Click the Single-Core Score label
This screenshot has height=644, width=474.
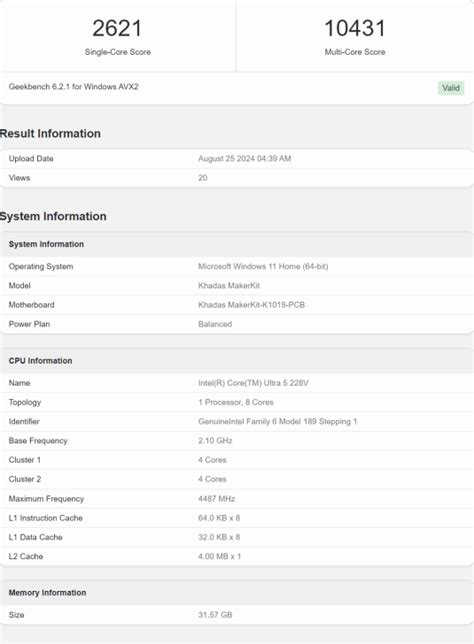point(117,52)
